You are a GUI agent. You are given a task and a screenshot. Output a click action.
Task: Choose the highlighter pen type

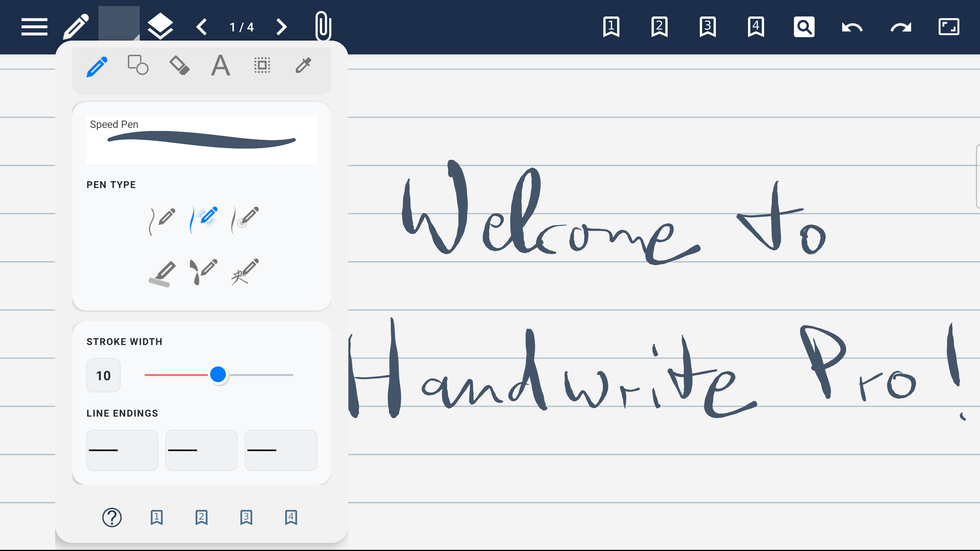click(162, 272)
